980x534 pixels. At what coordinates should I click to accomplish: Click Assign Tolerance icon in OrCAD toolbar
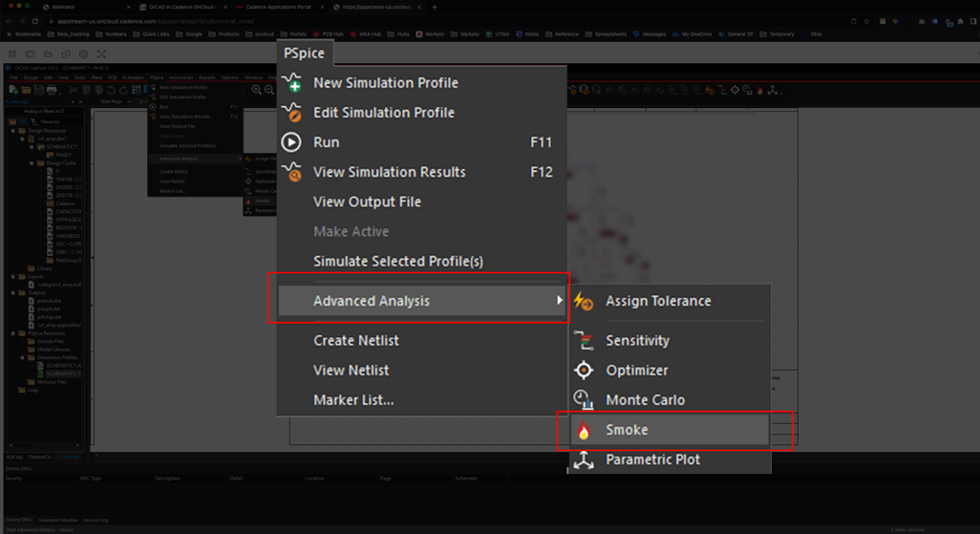tap(710, 90)
